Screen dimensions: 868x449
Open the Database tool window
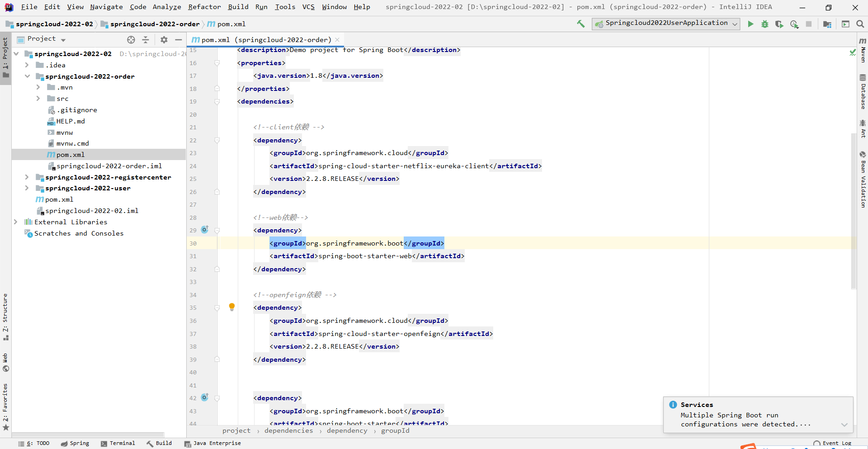863,92
